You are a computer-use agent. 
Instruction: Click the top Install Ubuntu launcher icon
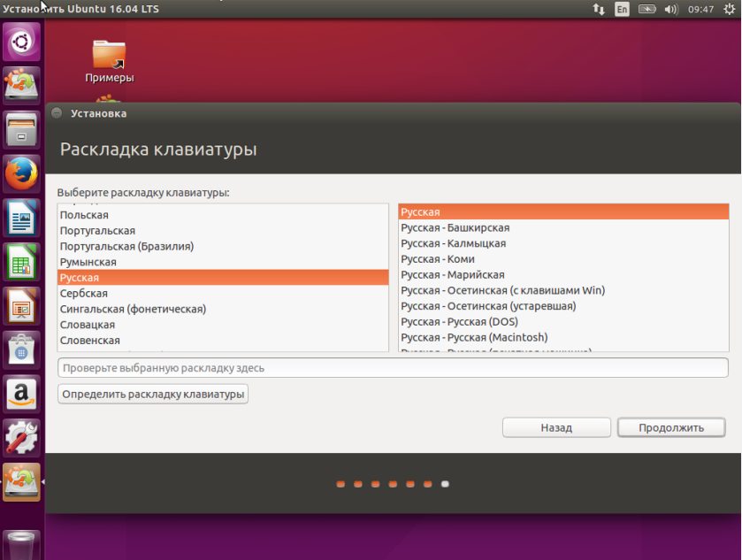22,86
